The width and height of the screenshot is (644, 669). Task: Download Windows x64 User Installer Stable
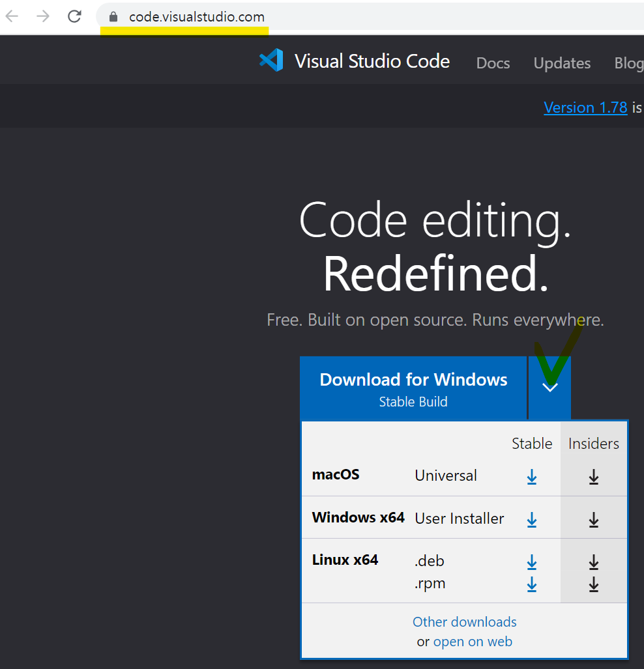(532, 520)
